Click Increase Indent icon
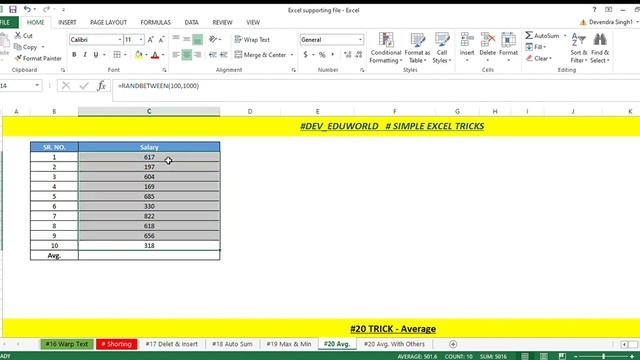 [224, 55]
